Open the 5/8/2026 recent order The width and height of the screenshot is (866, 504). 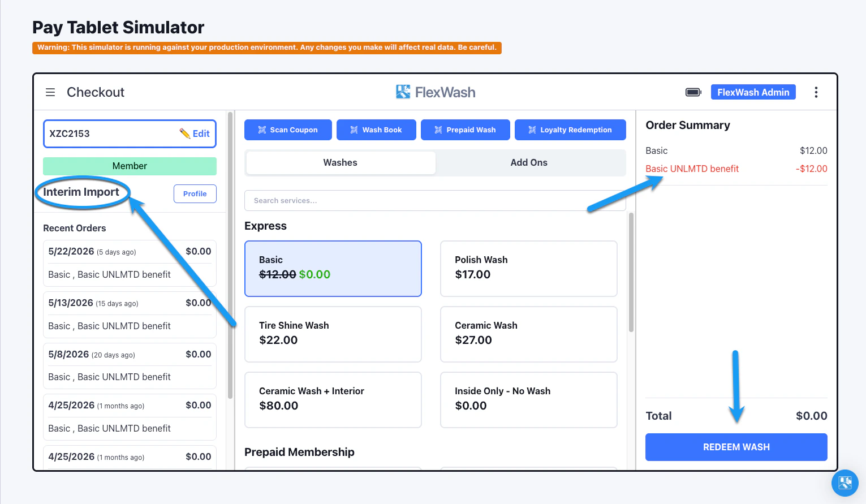click(x=130, y=366)
